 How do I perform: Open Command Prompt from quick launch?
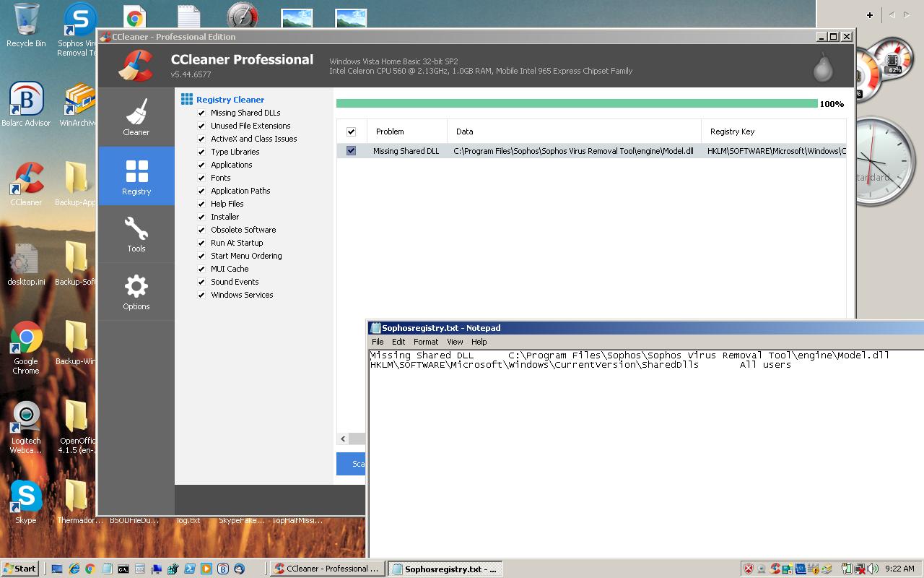[123, 569]
